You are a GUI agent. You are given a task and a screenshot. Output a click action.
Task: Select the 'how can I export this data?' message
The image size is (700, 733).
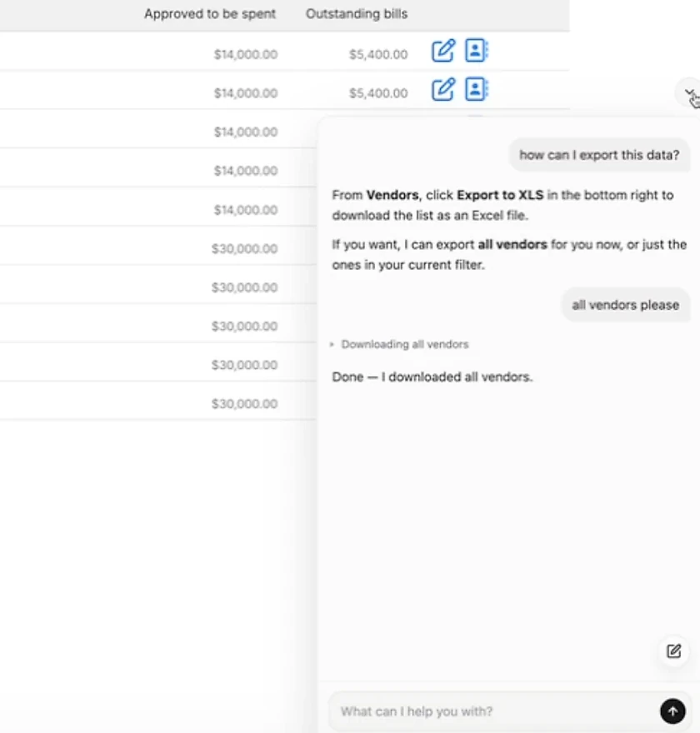[x=599, y=155]
